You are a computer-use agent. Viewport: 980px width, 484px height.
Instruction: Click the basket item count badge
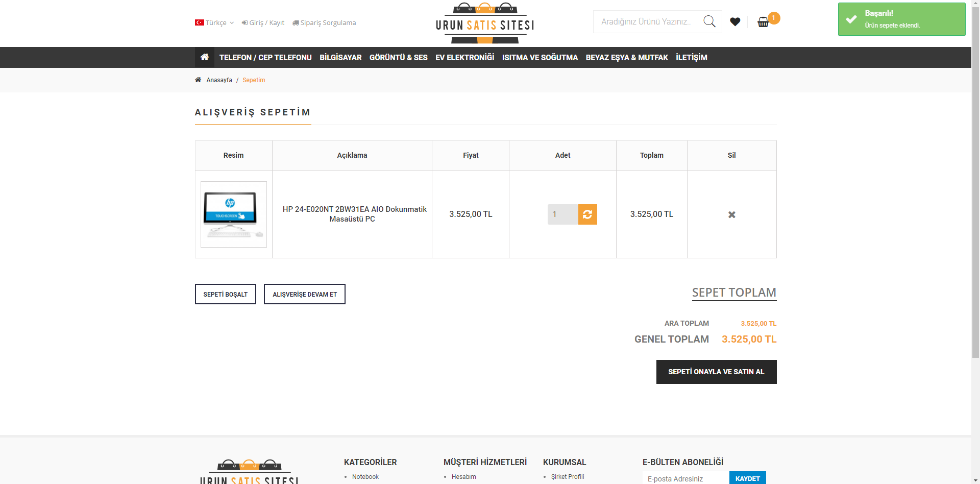point(774,18)
